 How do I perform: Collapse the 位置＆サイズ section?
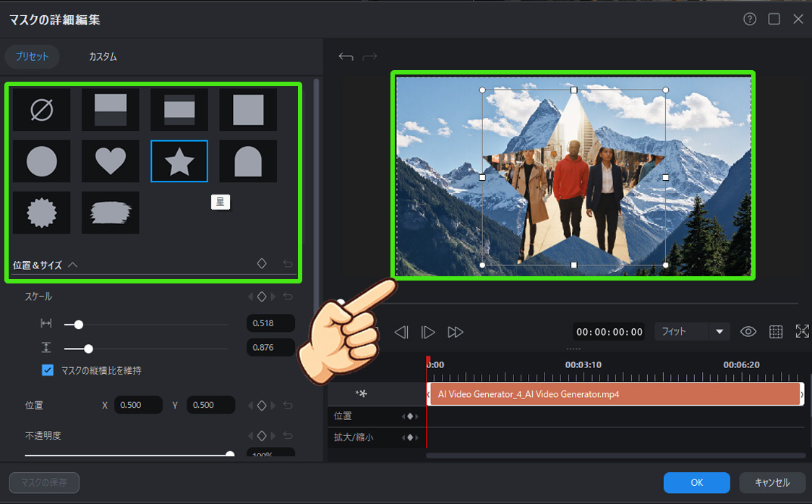coord(72,265)
